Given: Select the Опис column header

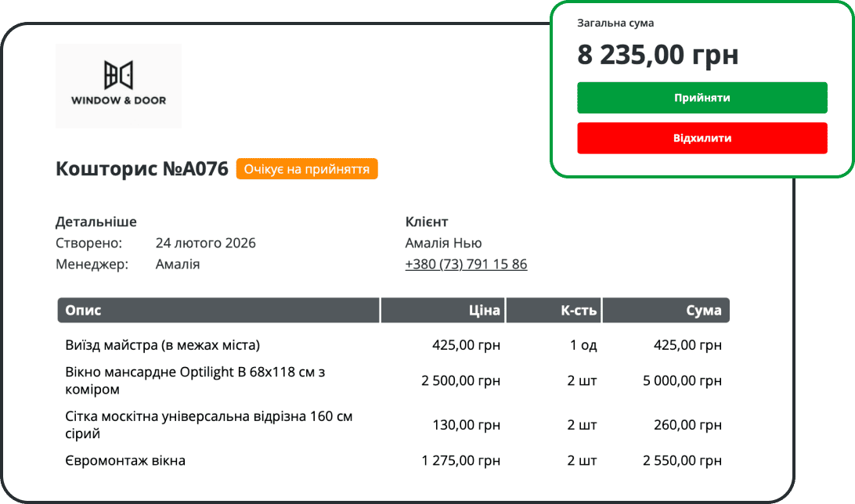Looking at the screenshot, I should coord(218,311).
